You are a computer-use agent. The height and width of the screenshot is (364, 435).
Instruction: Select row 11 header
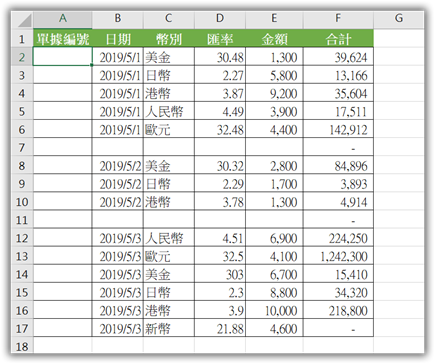(22, 220)
